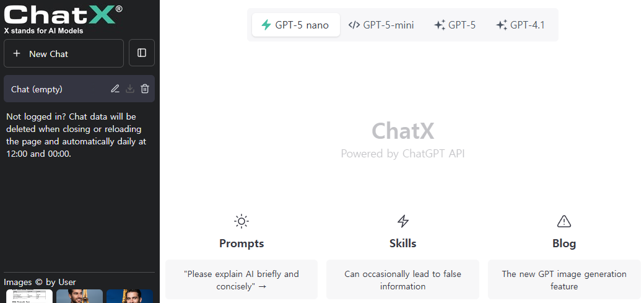Rename chat with the pencil icon
This screenshot has width=644, height=303.
point(115,89)
